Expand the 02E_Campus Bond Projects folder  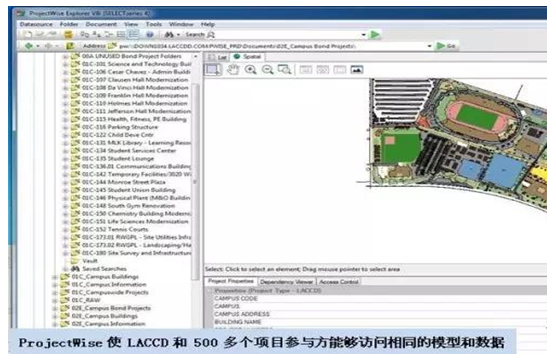[55, 309]
